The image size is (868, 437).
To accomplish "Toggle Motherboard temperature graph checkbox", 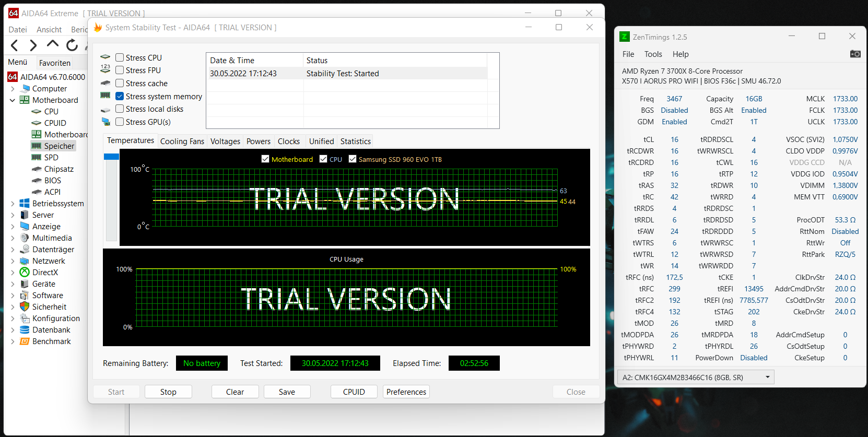I will (265, 159).
